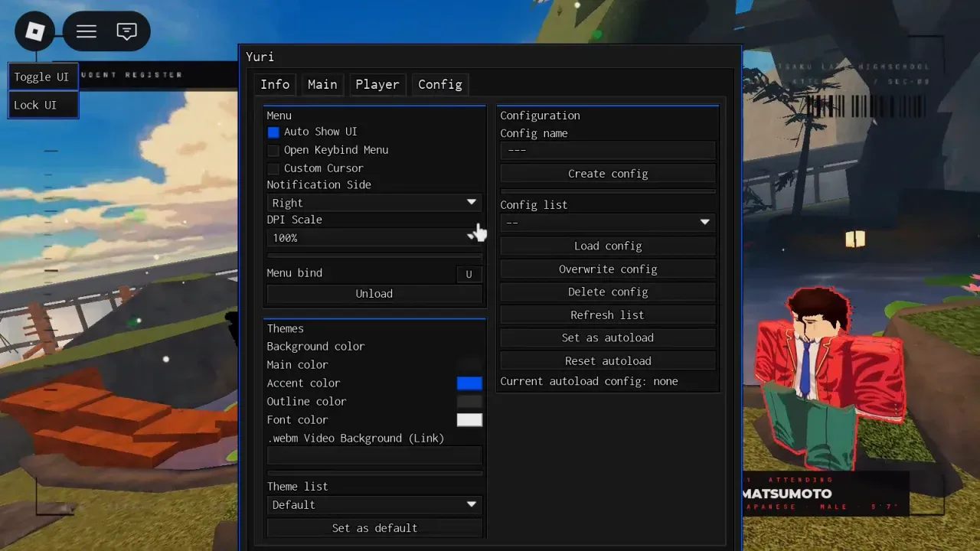Open the Roblox logo menu

(x=35, y=31)
